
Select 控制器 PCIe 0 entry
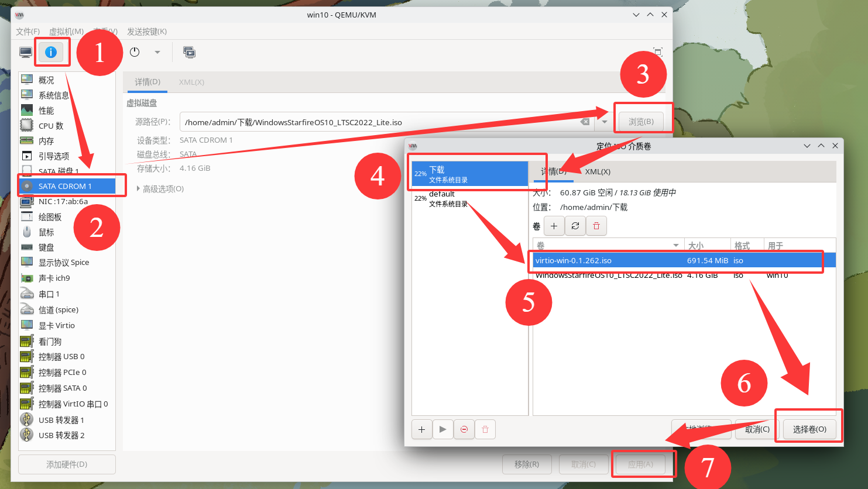[x=67, y=372]
